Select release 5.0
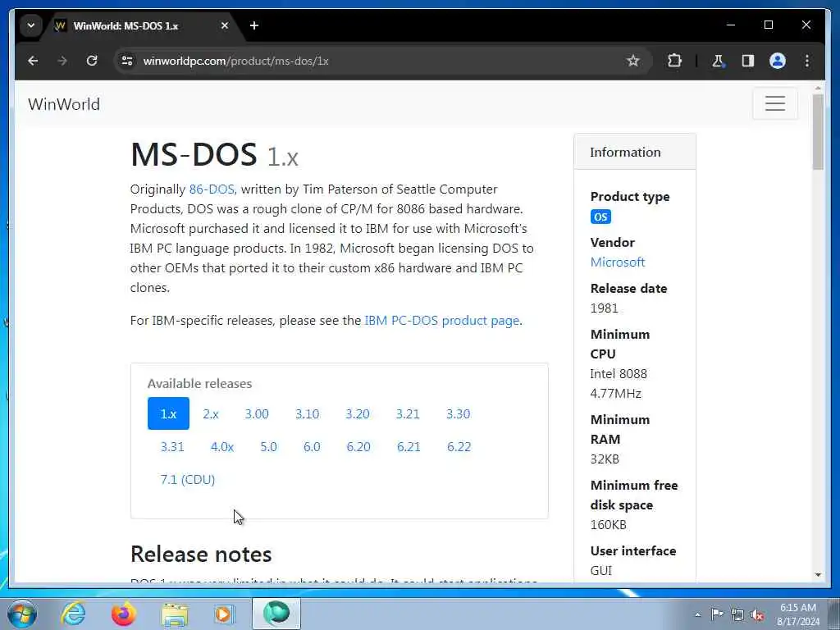This screenshot has width=840, height=630. click(x=268, y=447)
